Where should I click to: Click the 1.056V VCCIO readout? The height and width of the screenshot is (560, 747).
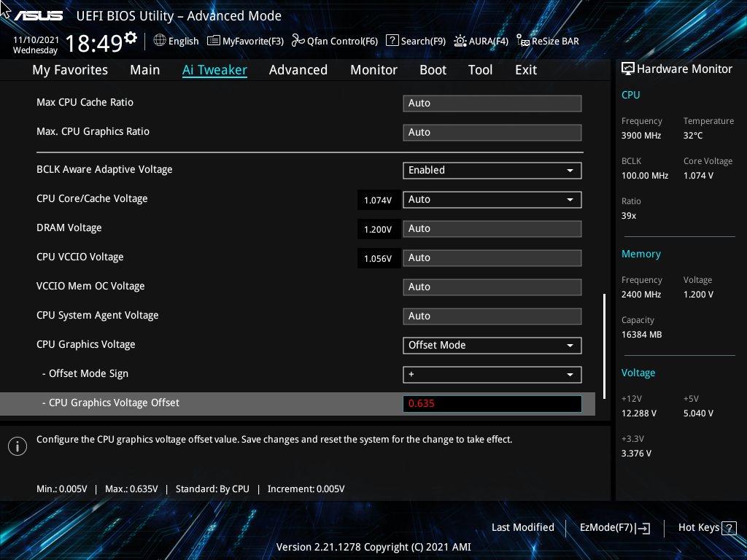(x=378, y=259)
